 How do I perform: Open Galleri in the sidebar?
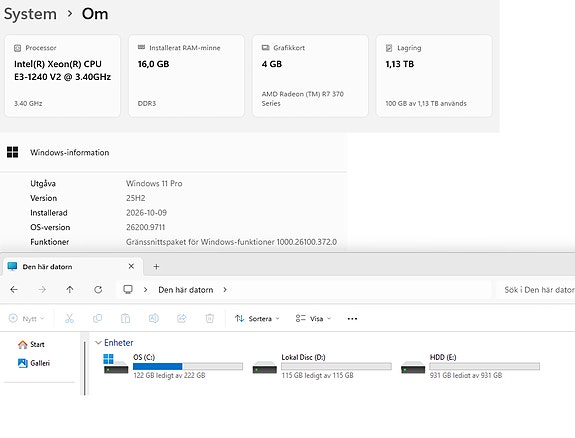point(34,363)
